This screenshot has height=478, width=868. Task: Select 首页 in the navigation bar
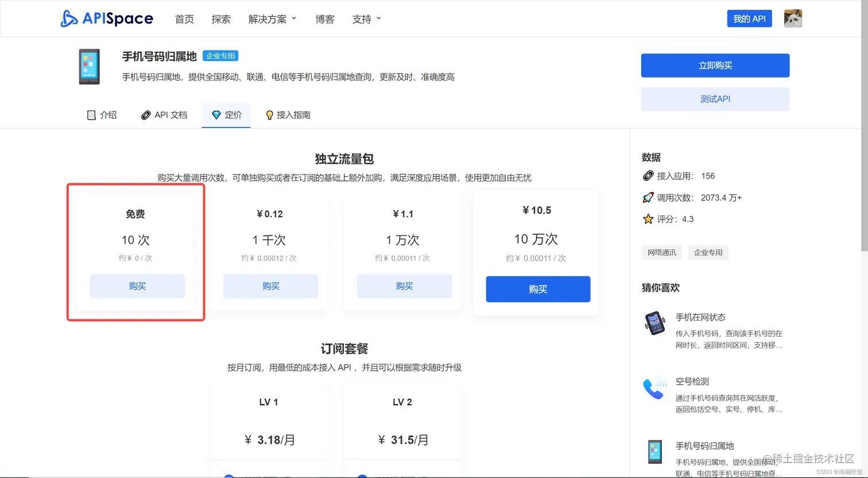pyautogui.click(x=184, y=18)
